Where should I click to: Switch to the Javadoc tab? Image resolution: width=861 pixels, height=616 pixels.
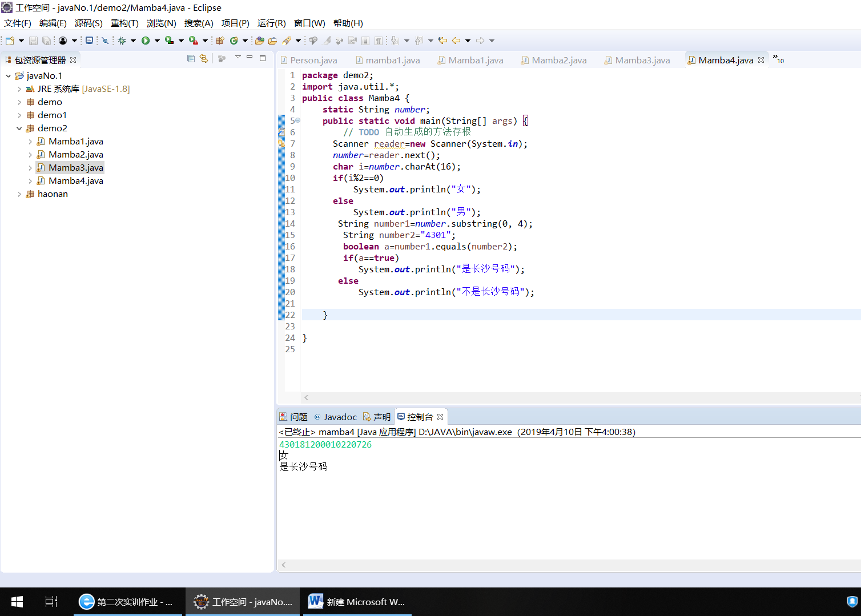tap(335, 417)
